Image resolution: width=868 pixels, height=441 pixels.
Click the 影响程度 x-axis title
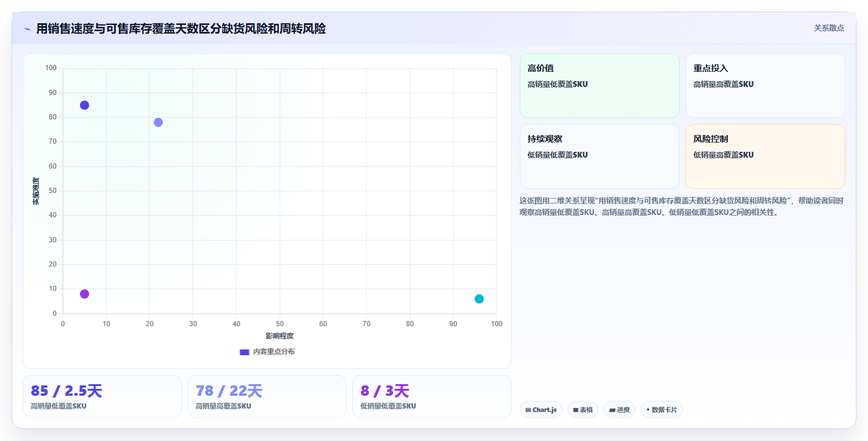(x=280, y=336)
